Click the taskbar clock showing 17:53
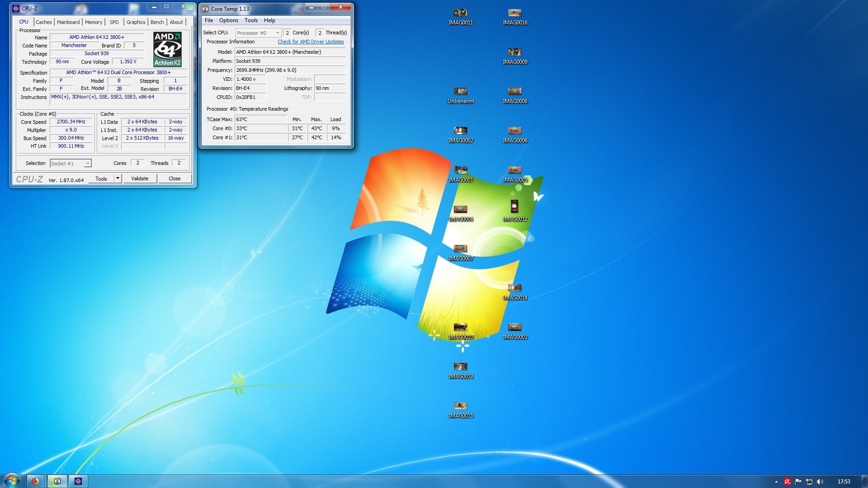Screen dimensions: 868x488 (844, 482)
